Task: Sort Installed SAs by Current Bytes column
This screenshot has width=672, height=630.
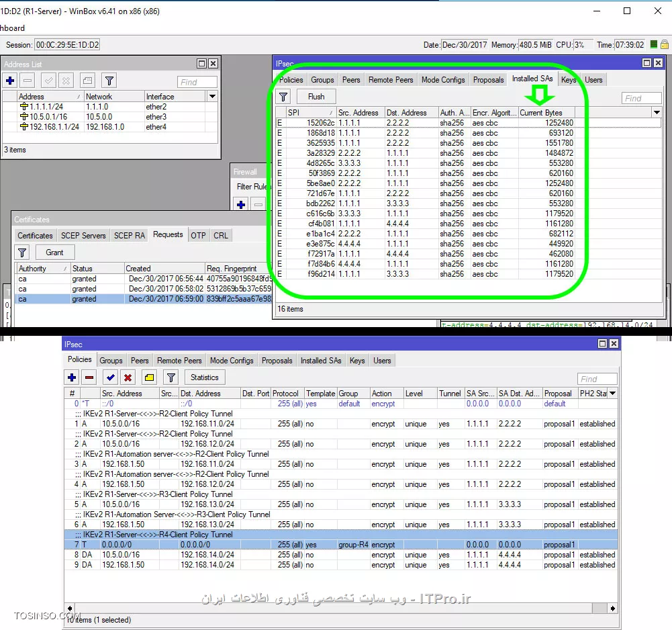Action: pyautogui.click(x=546, y=112)
